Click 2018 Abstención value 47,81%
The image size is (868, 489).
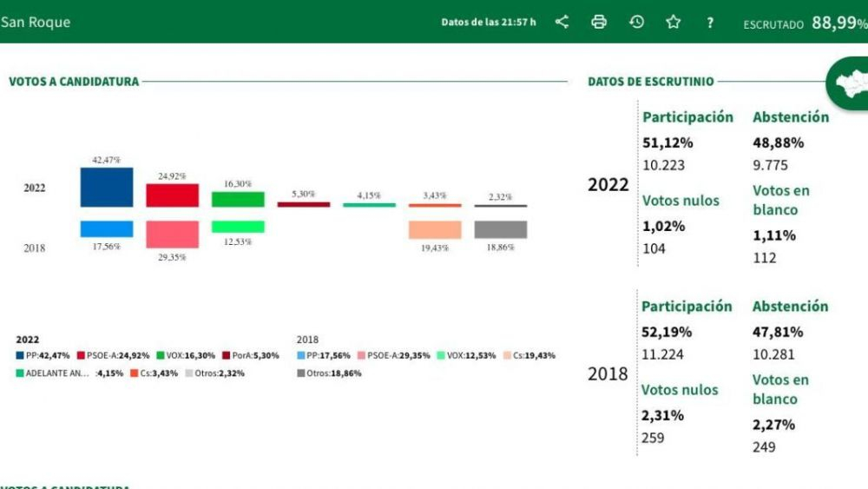coord(777,333)
